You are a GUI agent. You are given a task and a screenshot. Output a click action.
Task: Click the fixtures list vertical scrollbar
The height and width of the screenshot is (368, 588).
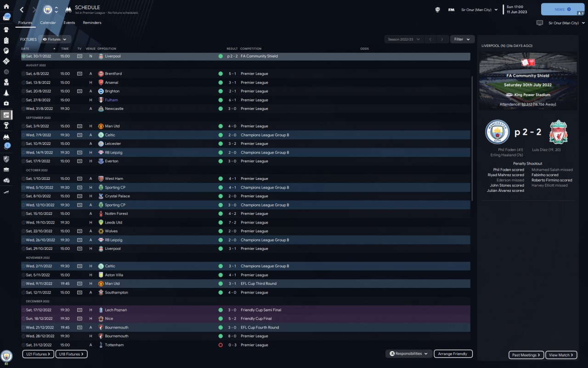tap(472, 138)
